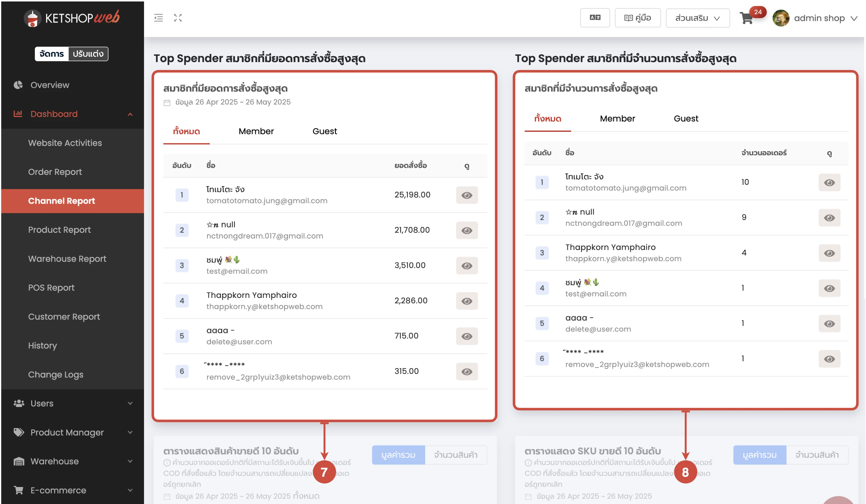Viewport: 866px width, 504px height.
Task: Switch to จัดการ mode
Action: (x=52, y=54)
